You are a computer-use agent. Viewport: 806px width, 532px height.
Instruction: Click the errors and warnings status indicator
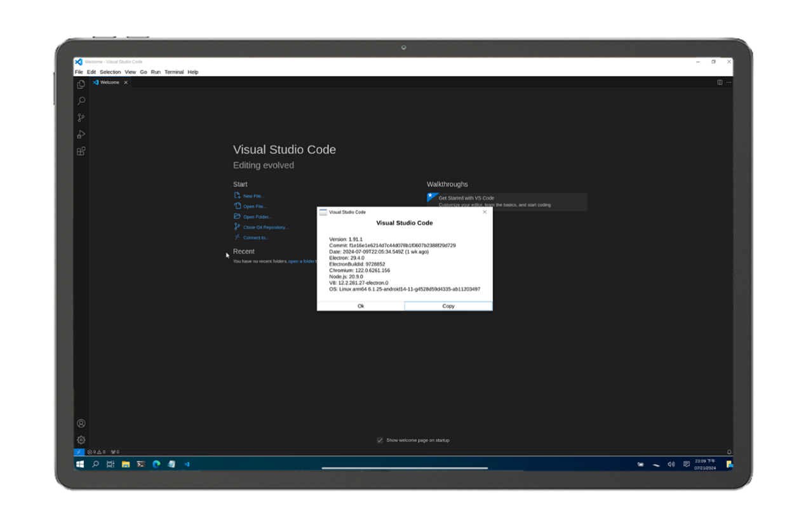click(x=97, y=452)
